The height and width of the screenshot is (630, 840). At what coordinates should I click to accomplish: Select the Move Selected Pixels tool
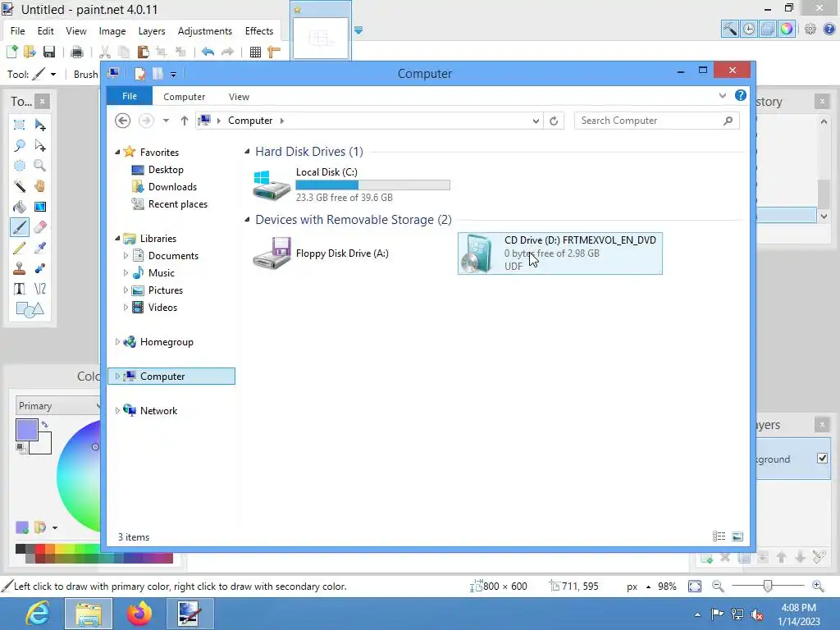coord(40,125)
